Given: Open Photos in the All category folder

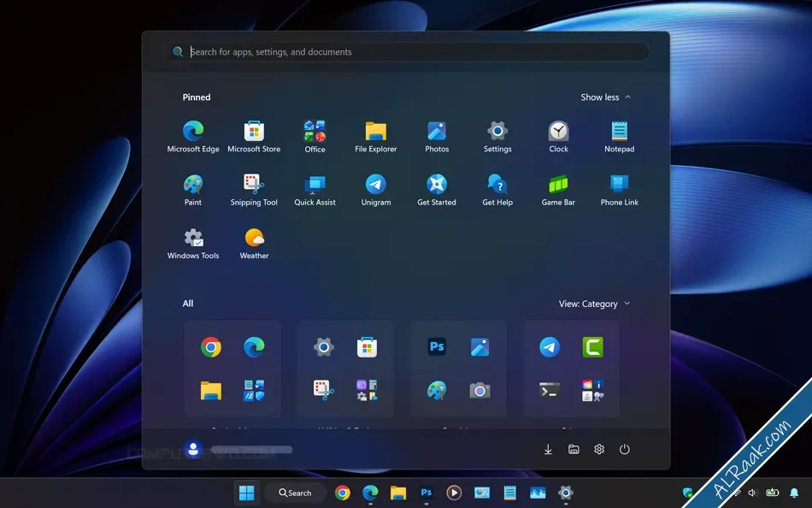Looking at the screenshot, I should click(480, 346).
